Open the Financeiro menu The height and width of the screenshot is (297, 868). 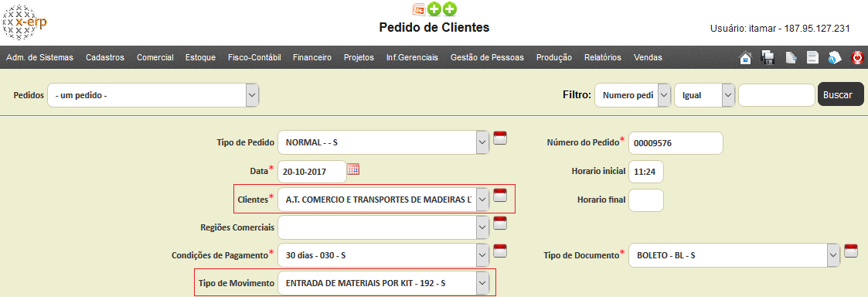coord(312,58)
